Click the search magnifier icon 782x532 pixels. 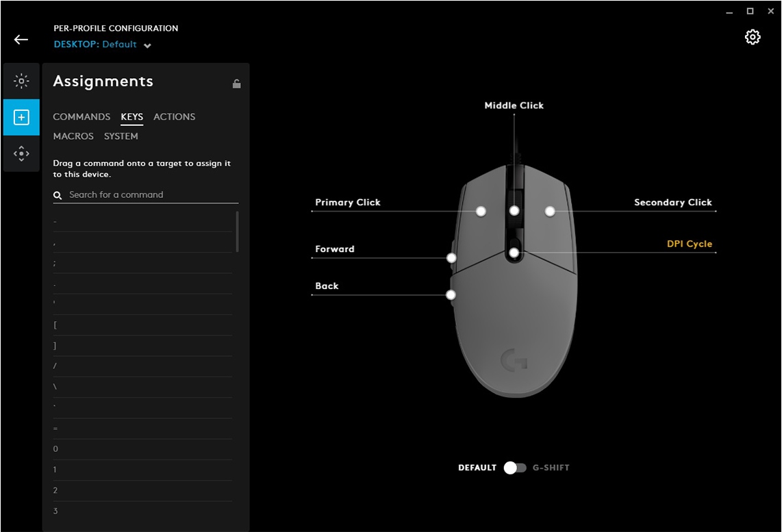[58, 195]
